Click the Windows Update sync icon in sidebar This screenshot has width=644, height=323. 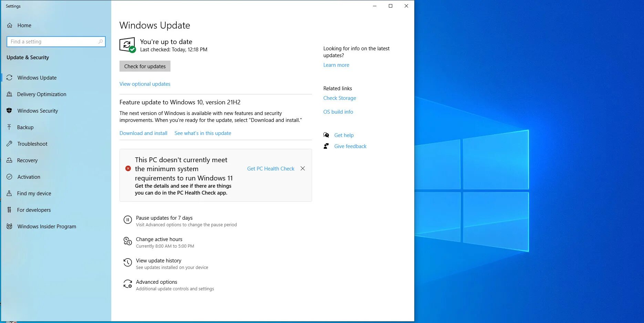pos(9,78)
